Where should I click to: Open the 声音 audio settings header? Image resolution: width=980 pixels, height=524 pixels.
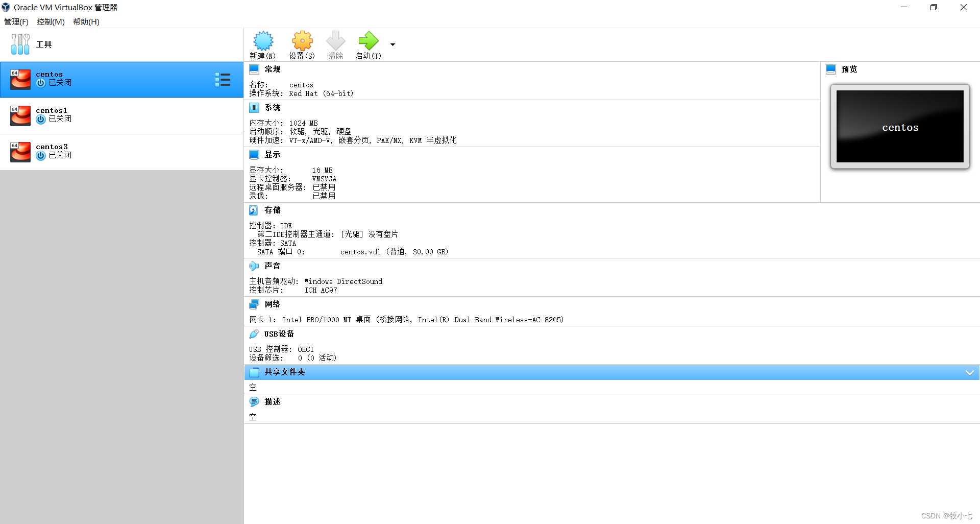[273, 266]
